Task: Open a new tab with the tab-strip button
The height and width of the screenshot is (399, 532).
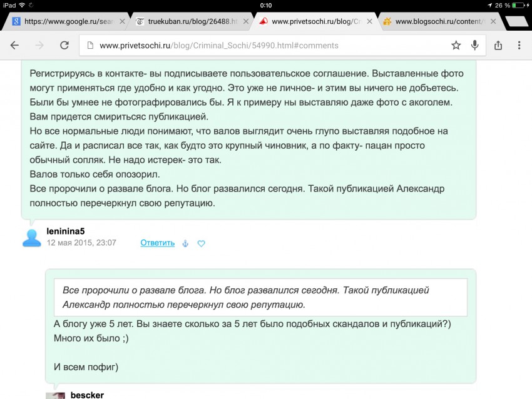Action: coord(516,21)
